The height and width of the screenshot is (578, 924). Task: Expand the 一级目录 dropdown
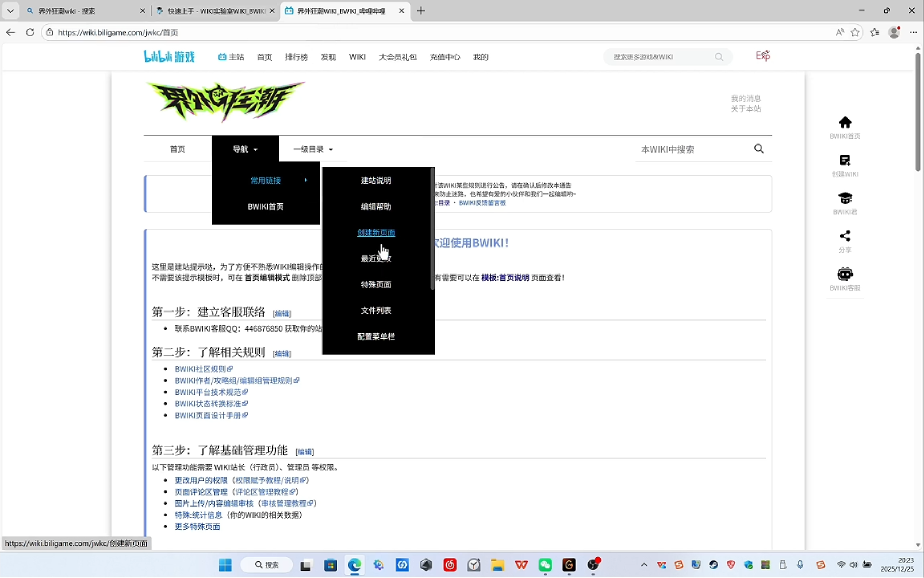[x=313, y=149]
